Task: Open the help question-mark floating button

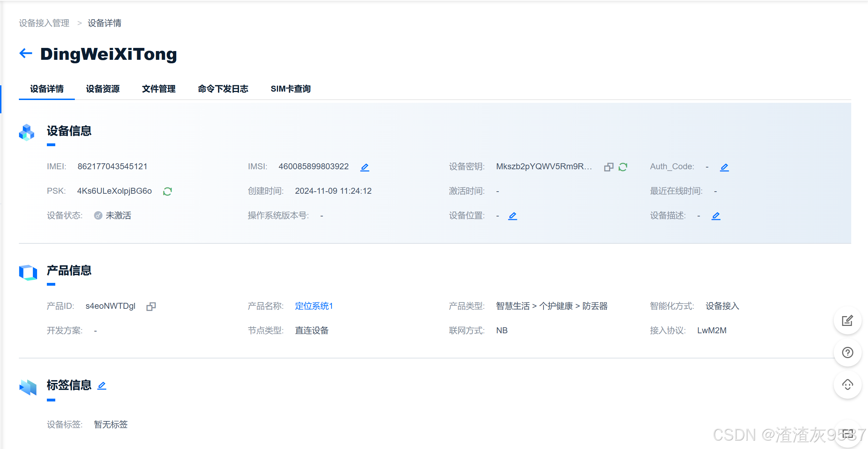Action: 847,352
